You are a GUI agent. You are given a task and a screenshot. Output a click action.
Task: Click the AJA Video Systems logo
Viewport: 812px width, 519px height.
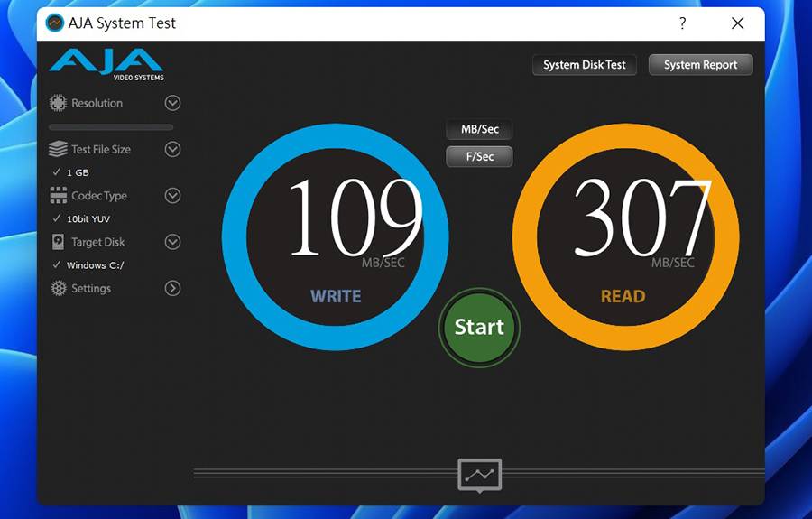click(x=106, y=65)
